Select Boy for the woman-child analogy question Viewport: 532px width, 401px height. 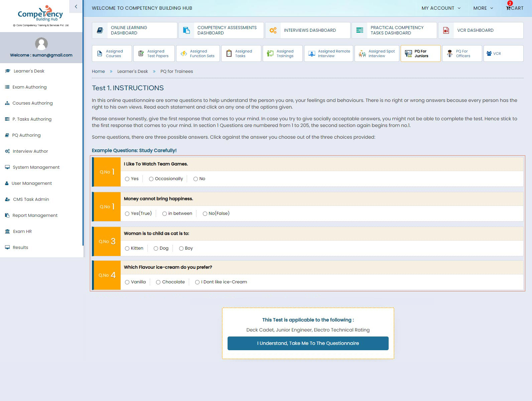pos(181,249)
